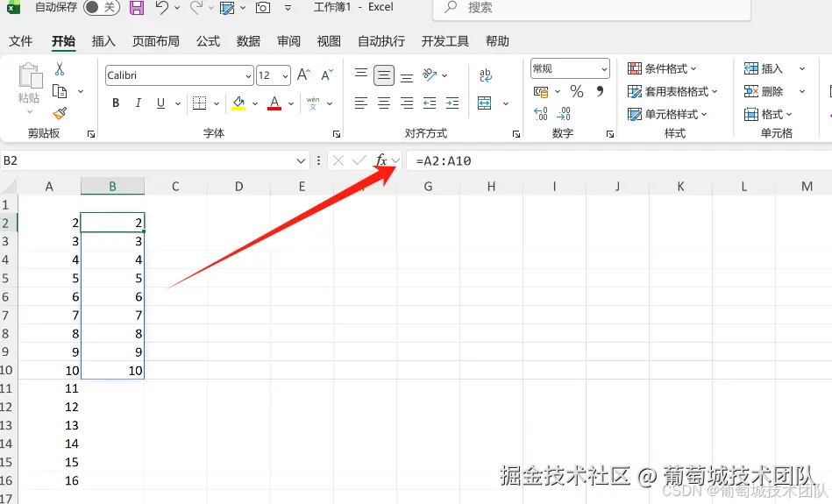Open the File (文件) tab
The image size is (832, 504).
coord(21,41)
